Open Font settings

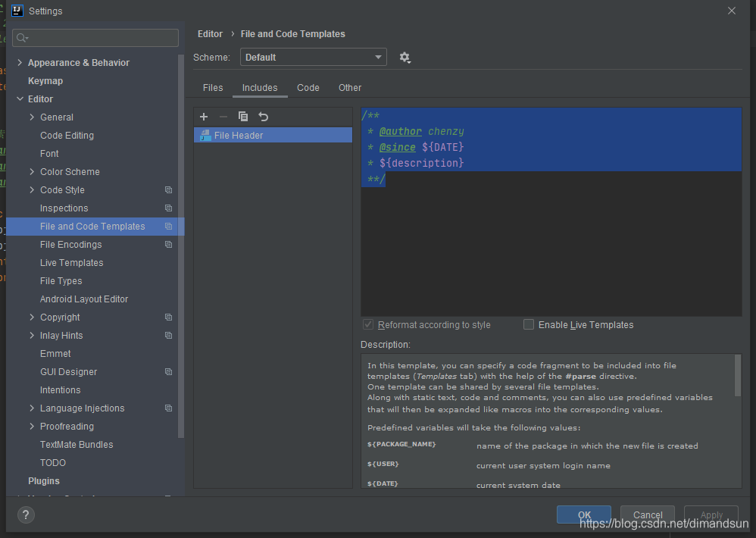[49, 154]
